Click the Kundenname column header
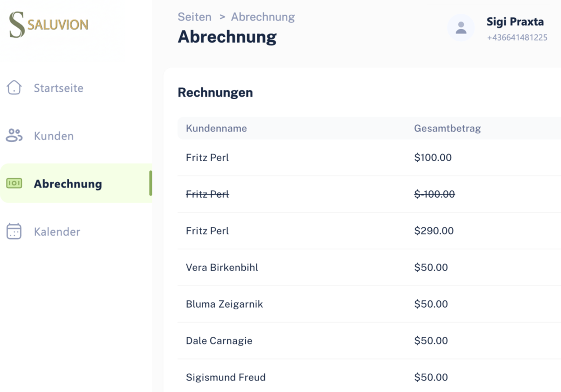The width and height of the screenshot is (561, 392). tap(216, 128)
